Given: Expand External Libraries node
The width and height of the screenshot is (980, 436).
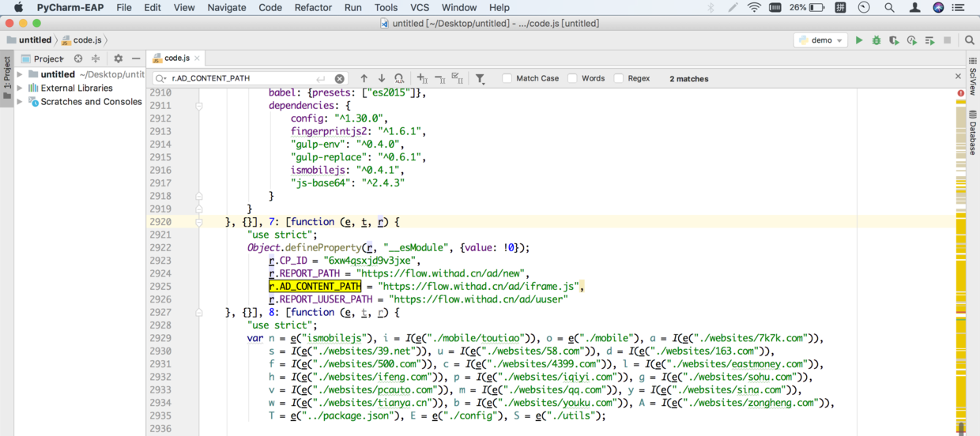Looking at the screenshot, I should [x=20, y=88].
